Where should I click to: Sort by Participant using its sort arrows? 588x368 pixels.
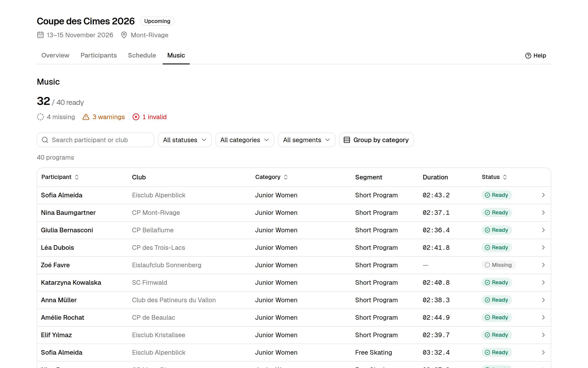[x=77, y=177]
